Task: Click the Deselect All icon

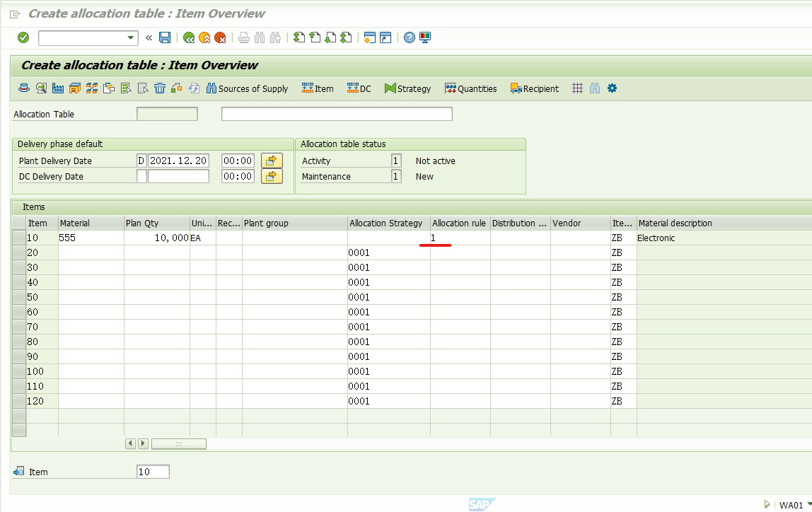Action: (x=143, y=88)
